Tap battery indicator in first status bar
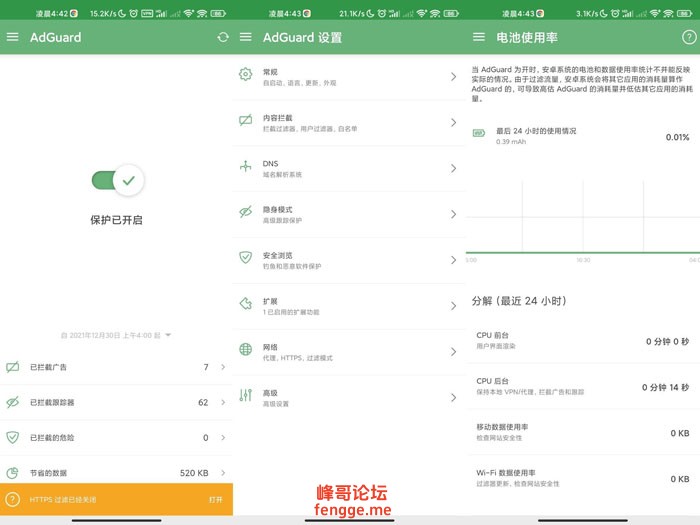This screenshot has width=700, height=525. tap(218, 13)
